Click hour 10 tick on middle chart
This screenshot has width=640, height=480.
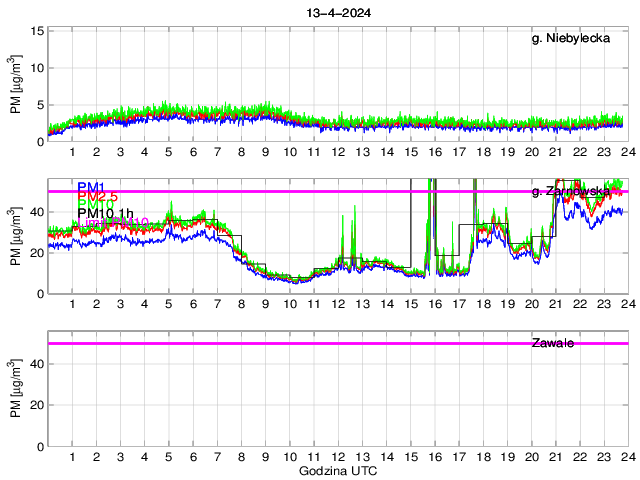tap(290, 304)
